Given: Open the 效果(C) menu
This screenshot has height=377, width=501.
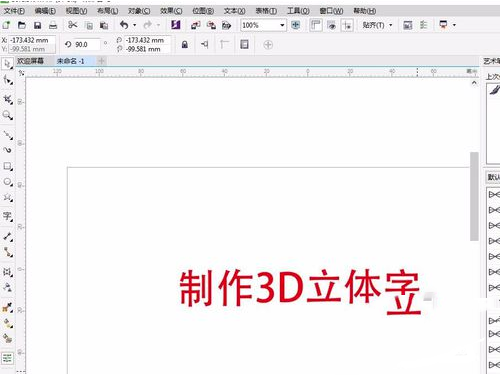Looking at the screenshot, I should coord(171,11).
